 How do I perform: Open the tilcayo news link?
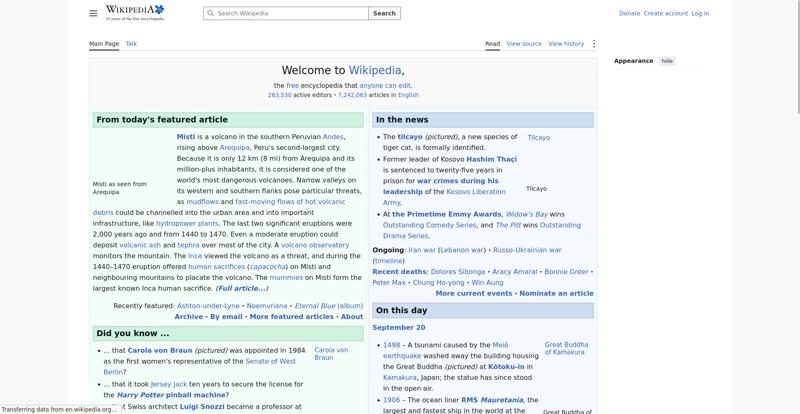click(410, 137)
